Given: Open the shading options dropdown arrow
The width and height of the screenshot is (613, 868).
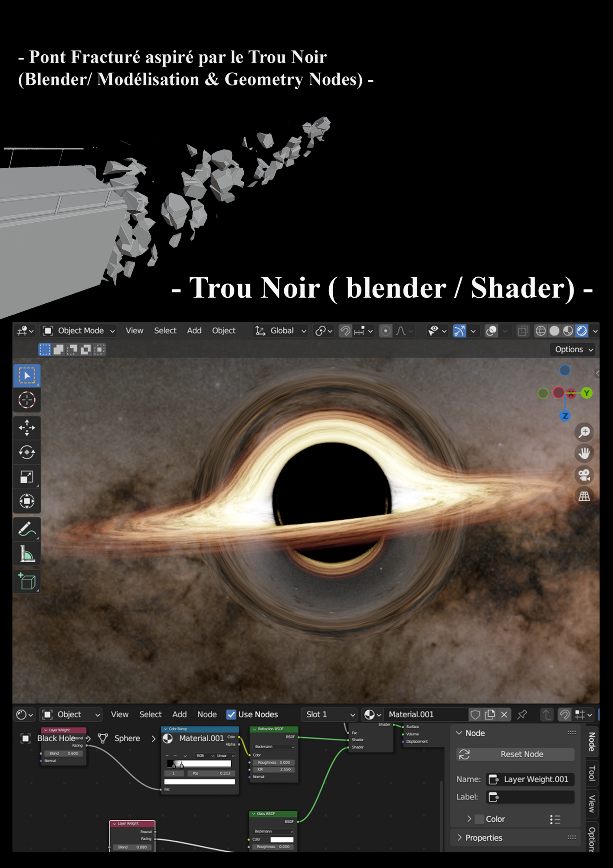Looking at the screenshot, I should (x=595, y=331).
